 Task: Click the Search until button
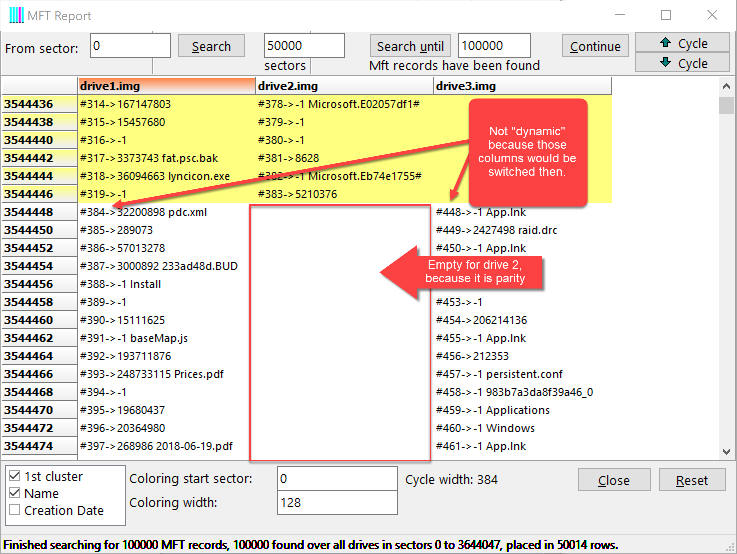[x=410, y=46]
